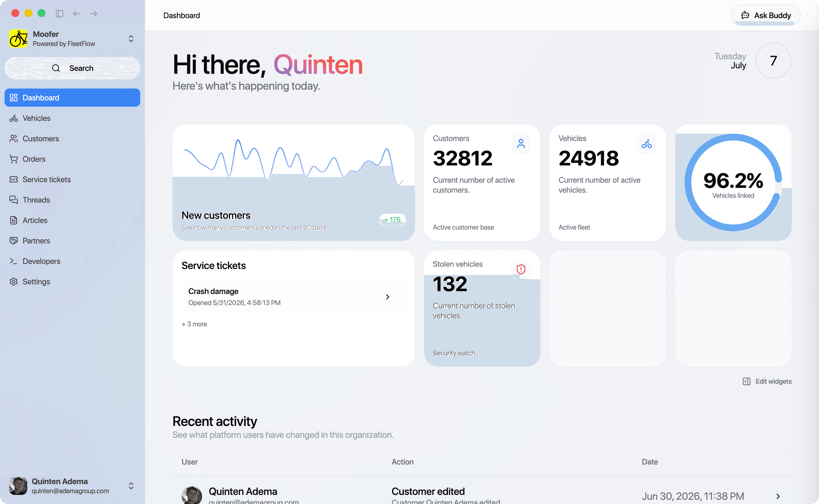Click the Developers terminal prompt icon
The height and width of the screenshot is (504, 819).
(x=14, y=261)
